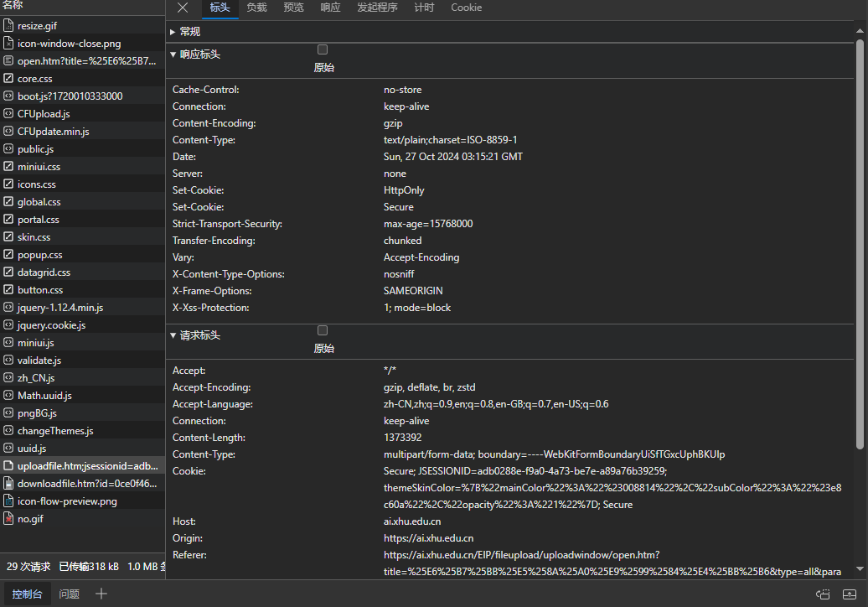The width and height of the screenshot is (868, 607).
Task: Open the 负载 payload tab
Action: pos(257,8)
